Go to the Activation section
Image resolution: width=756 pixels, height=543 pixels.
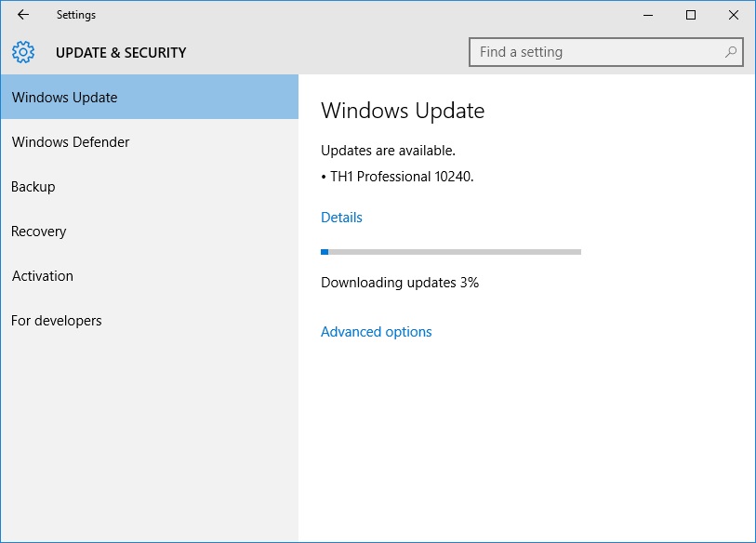150,276
